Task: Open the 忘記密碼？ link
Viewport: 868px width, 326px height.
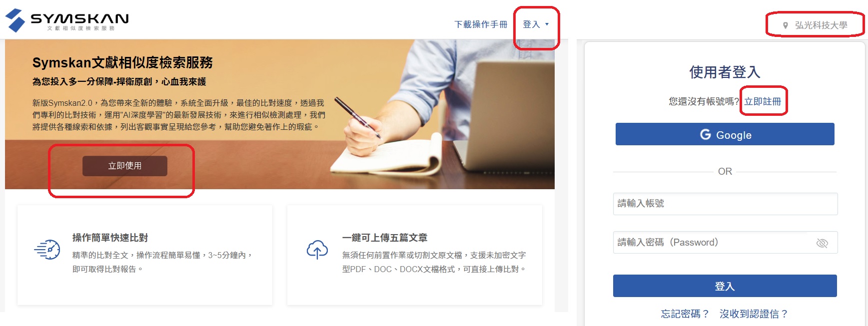Action: pyautogui.click(x=685, y=314)
